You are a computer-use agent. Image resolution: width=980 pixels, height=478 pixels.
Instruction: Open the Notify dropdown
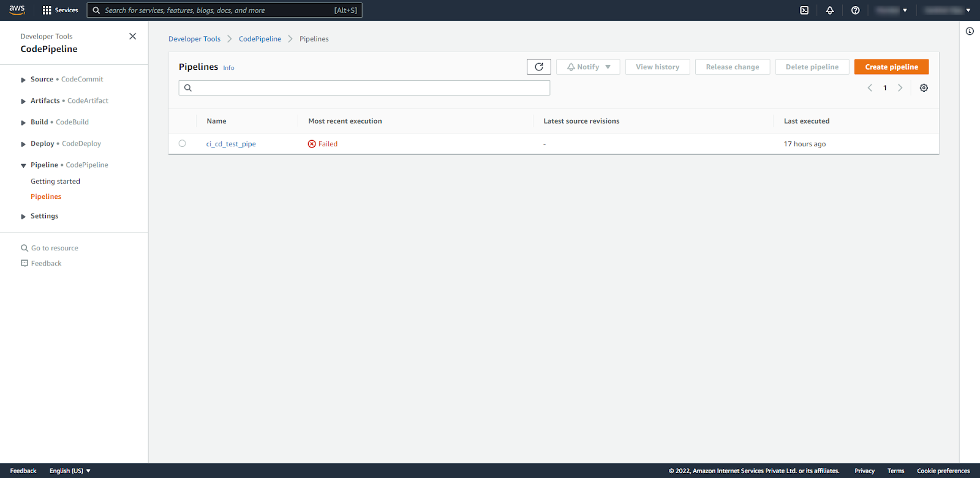pyautogui.click(x=588, y=67)
